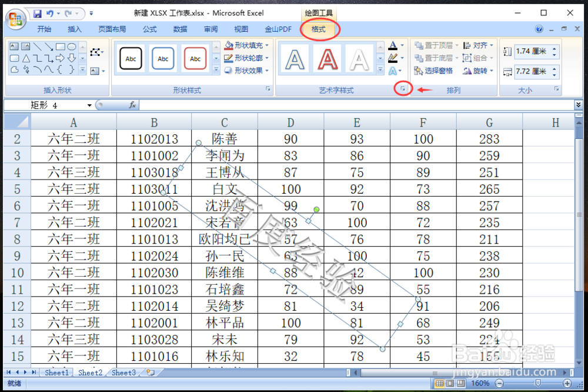588x392 pixels.
Task: Apply the red outline WordArt style
Action: [328, 59]
